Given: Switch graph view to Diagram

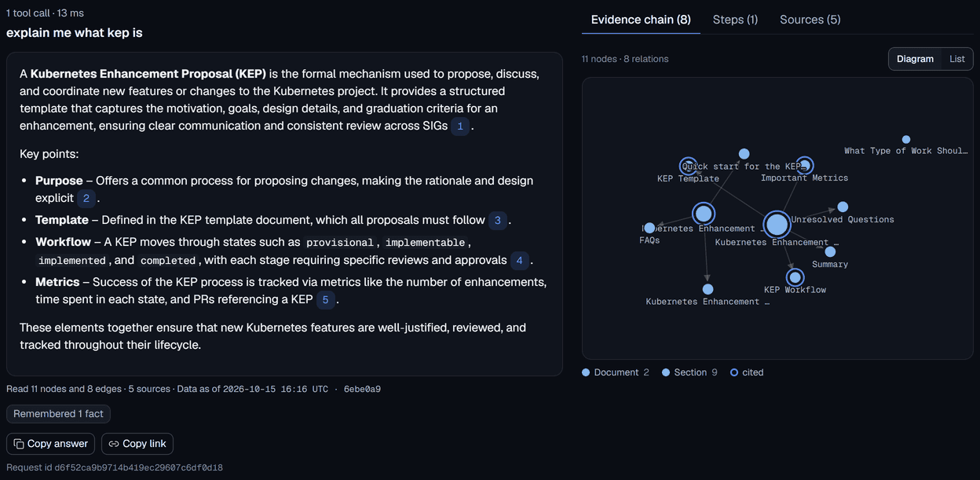Looking at the screenshot, I should (x=915, y=59).
